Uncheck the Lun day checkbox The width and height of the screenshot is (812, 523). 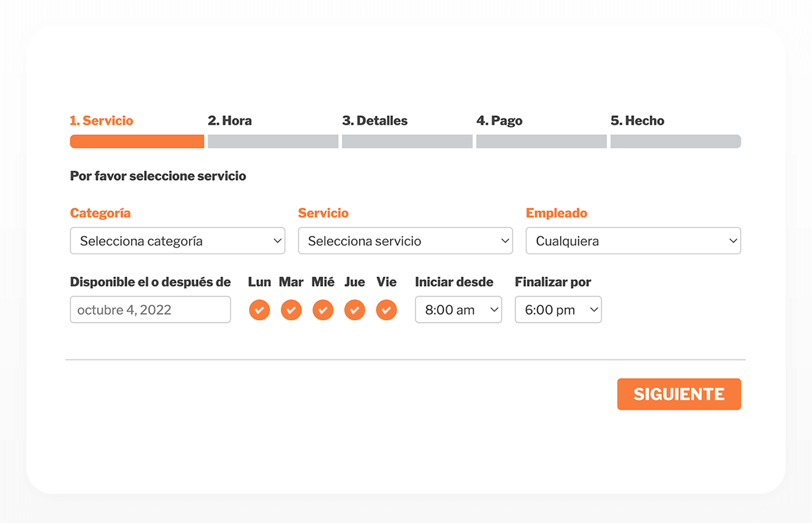[x=260, y=310]
